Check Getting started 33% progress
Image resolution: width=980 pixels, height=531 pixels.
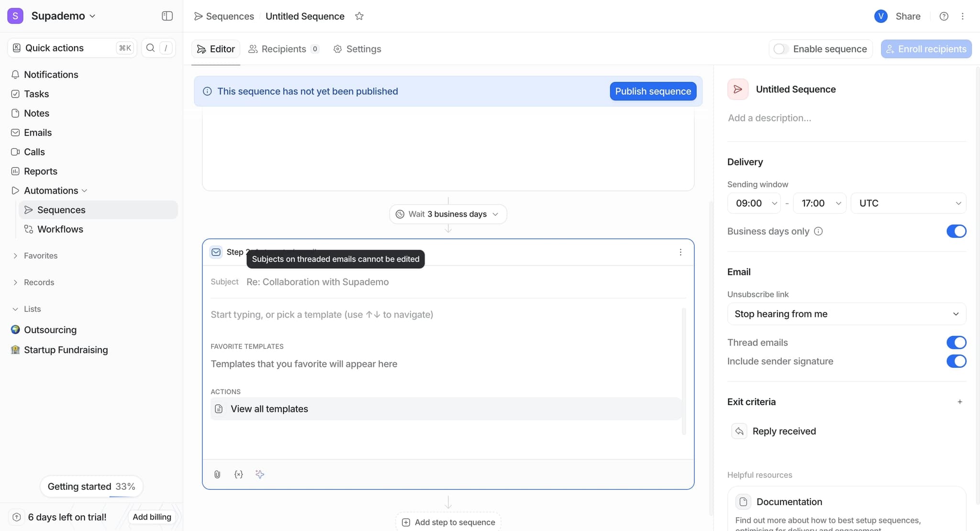click(91, 486)
